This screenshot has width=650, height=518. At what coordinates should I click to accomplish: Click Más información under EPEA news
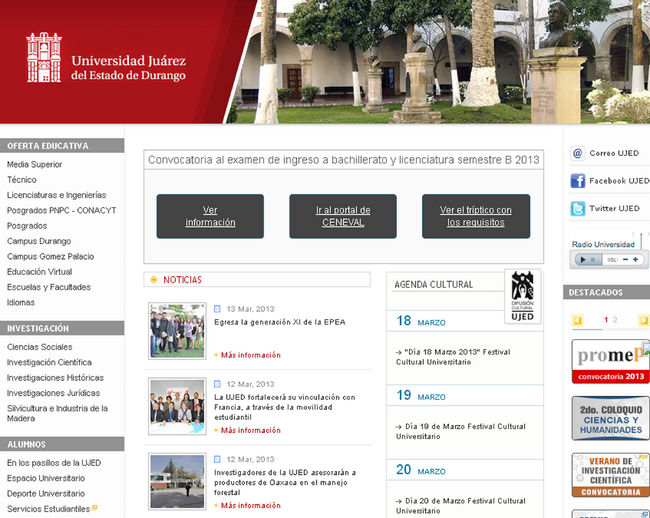[x=250, y=355]
